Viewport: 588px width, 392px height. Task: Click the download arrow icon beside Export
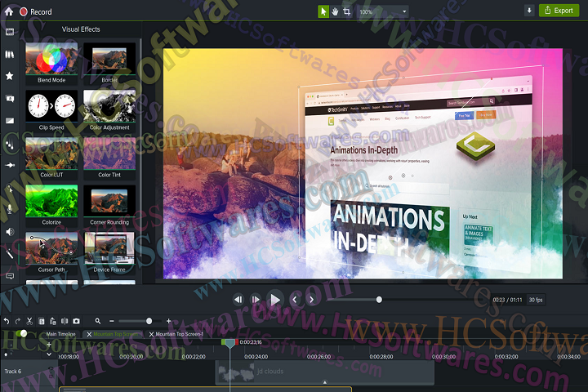tap(529, 11)
